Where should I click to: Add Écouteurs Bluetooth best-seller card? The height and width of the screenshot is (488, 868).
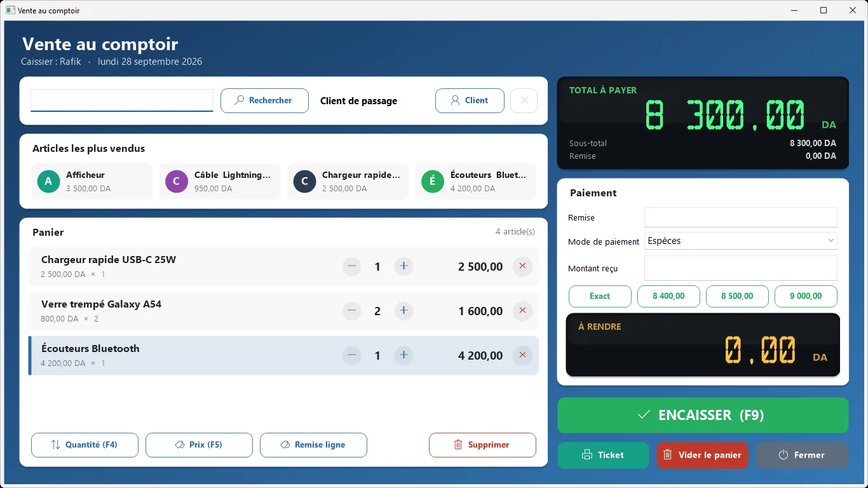pos(475,181)
